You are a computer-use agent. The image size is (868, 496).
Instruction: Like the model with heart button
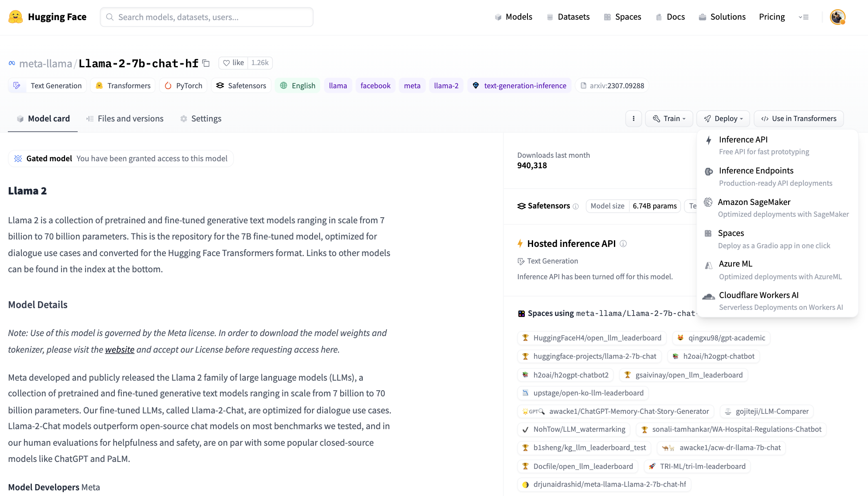pyautogui.click(x=233, y=63)
